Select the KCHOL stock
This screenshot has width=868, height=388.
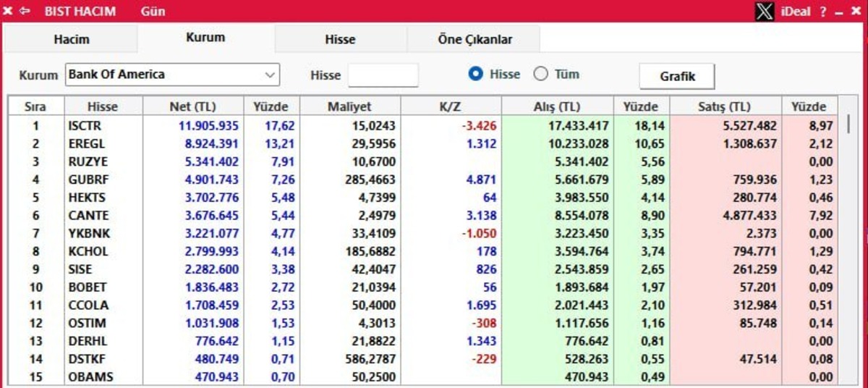click(88, 251)
